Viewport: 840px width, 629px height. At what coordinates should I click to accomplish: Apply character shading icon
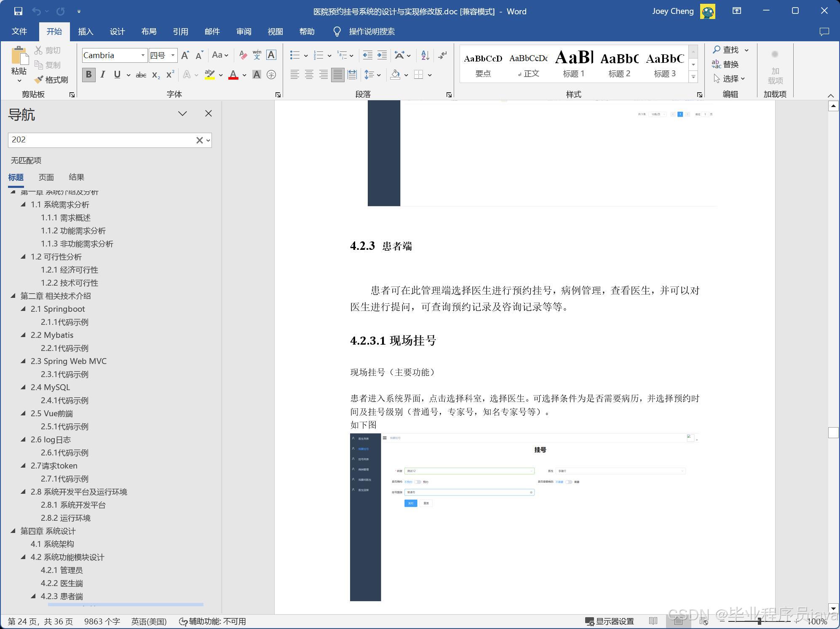(257, 75)
